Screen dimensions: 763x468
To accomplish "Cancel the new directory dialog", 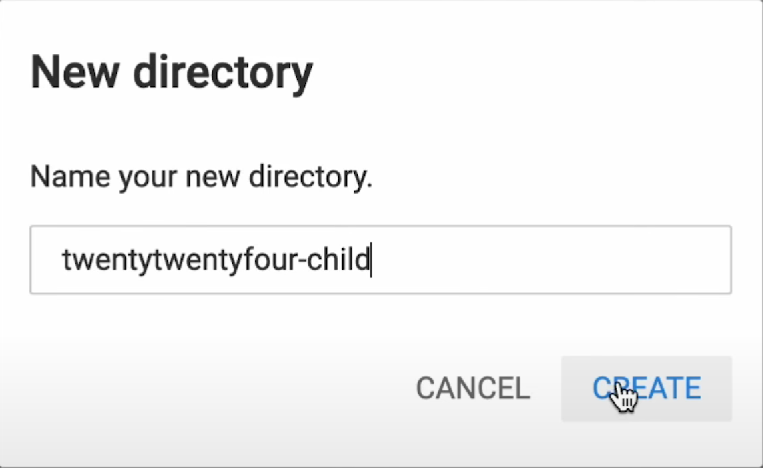I will [472, 388].
